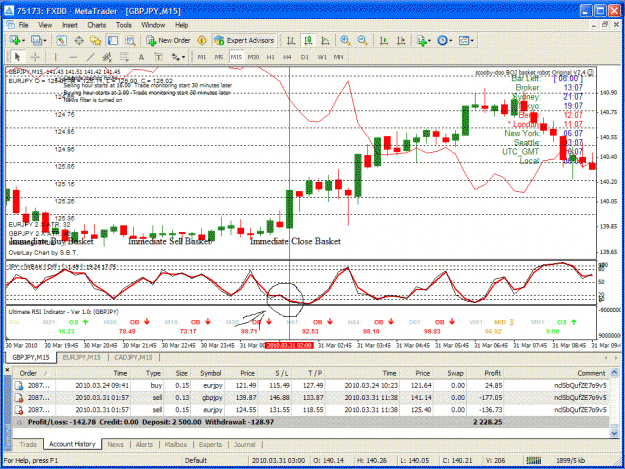This screenshot has width=625, height=469.
Task: Switch to M1 timeframe
Action: [202, 57]
